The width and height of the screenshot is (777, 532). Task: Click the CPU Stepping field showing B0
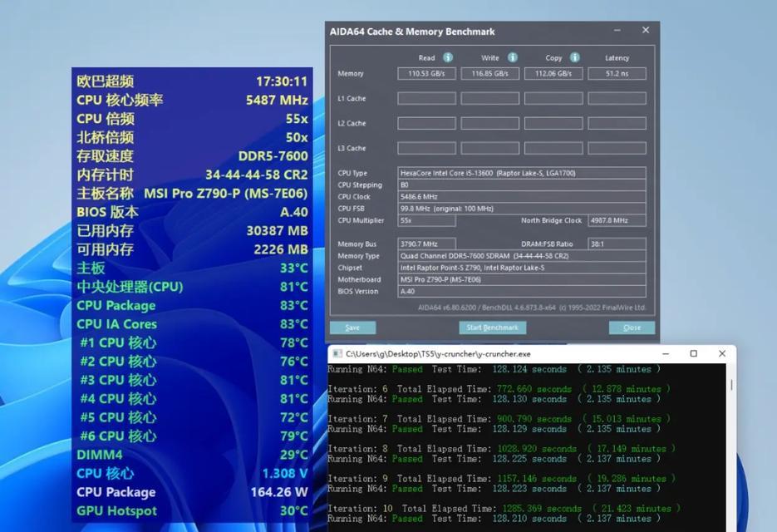[522, 185]
